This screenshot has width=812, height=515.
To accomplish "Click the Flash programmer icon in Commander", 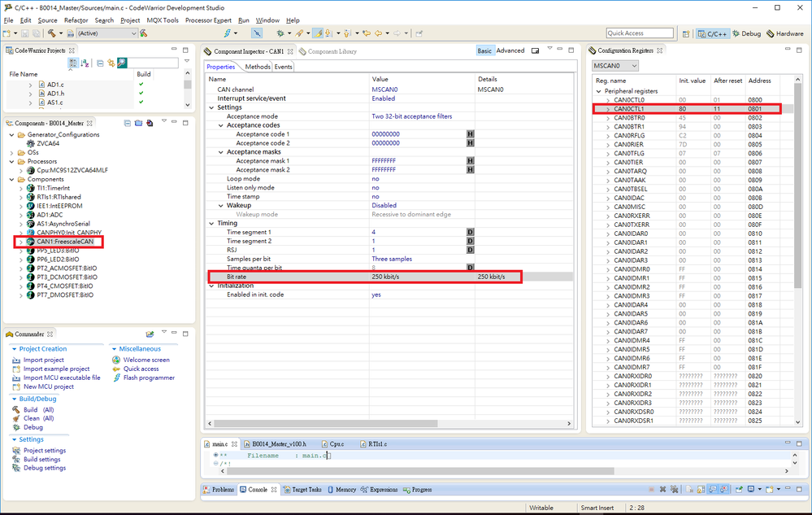I will 117,378.
